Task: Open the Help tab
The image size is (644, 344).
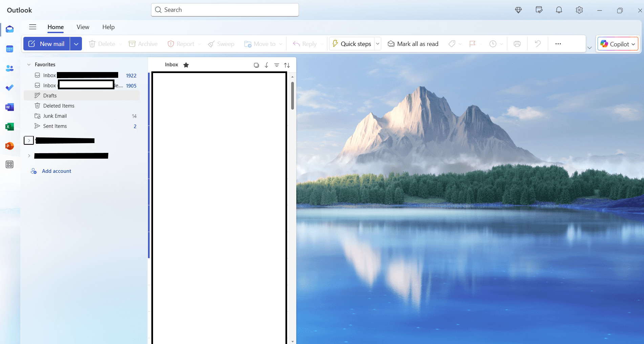Action: tap(108, 27)
